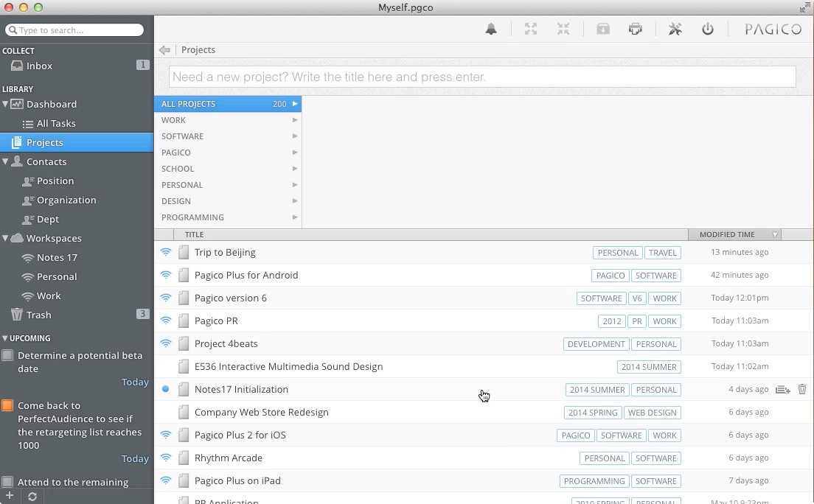Click the expand fullscreen arrows icon
The image size is (814, 504).
pyautogui.click(x=531, y=29)
